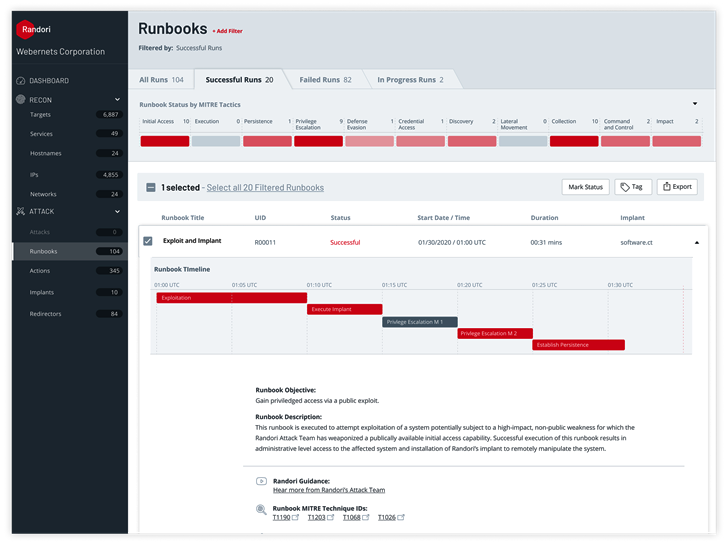
Task: Click the Add Filter link
Action: (x=228, y=31)
